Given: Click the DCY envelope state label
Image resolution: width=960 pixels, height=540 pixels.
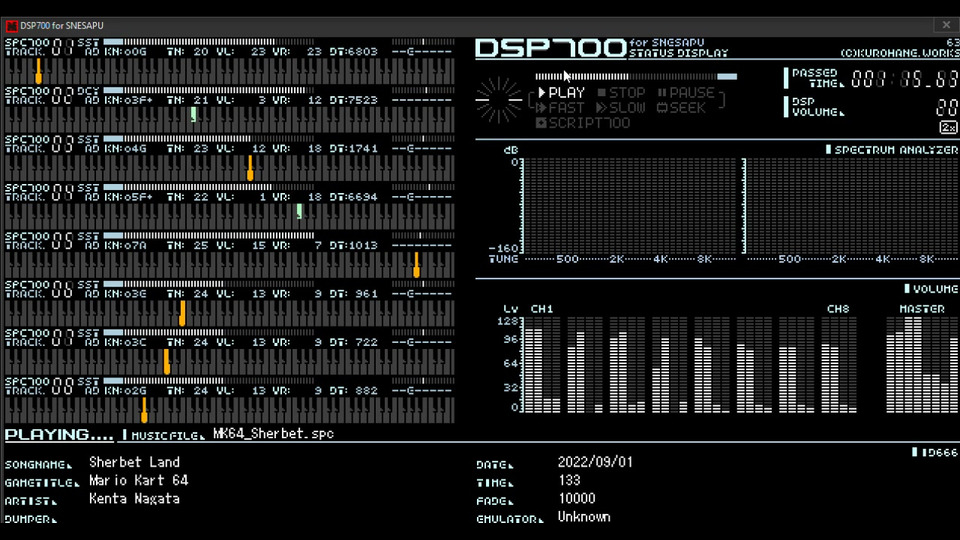Looking at the screenshot, I should (88, 91).
